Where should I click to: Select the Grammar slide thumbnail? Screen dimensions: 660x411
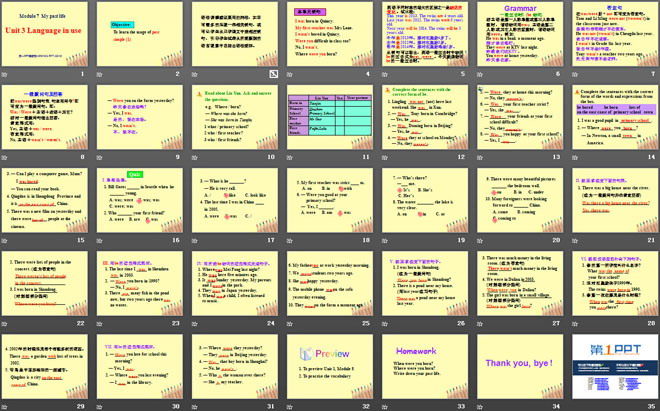520,34
